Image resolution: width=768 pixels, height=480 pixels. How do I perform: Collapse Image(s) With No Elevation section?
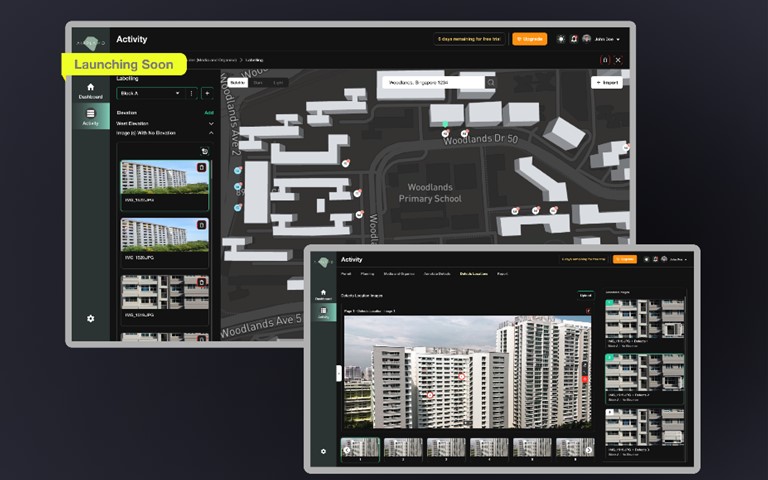(210, 132)
